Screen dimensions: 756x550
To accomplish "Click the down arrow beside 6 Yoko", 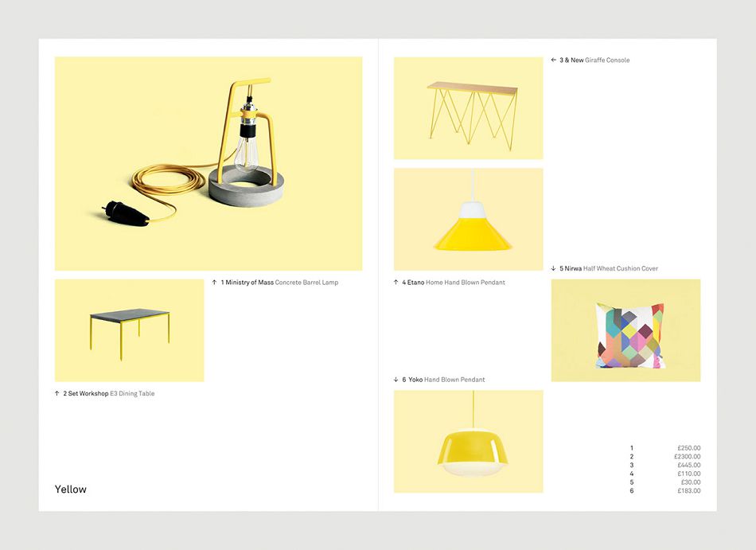I will tap(396, 380).
